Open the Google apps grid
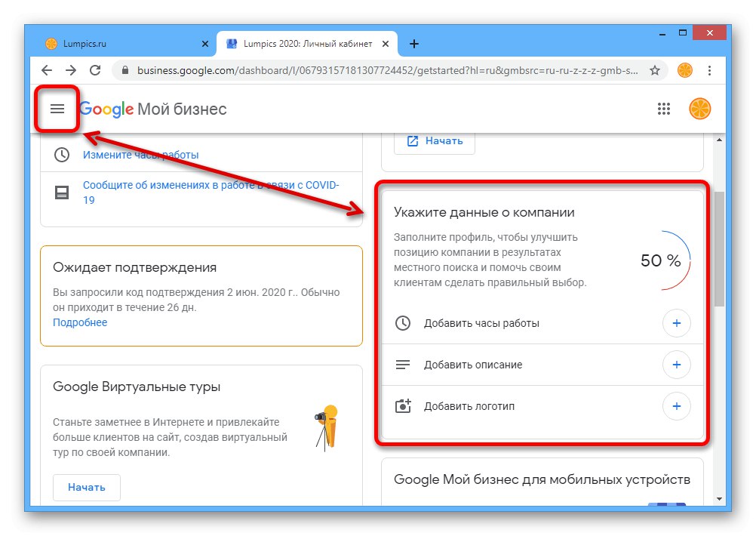This screenshot has height=536, width=756. pos(664,109)
